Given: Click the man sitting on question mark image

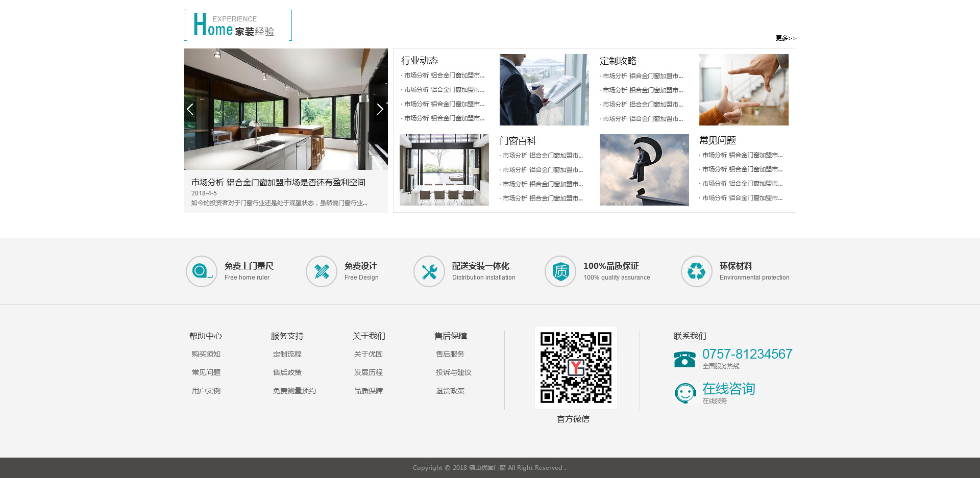Looking at the screenshot, I should [644, 170].
